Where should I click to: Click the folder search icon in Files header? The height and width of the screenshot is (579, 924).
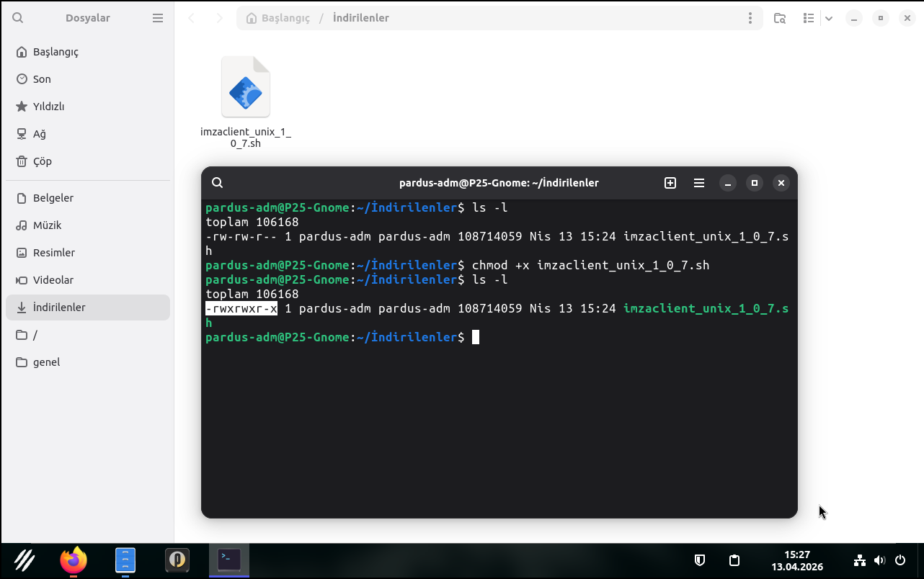(x=780, y=18)
